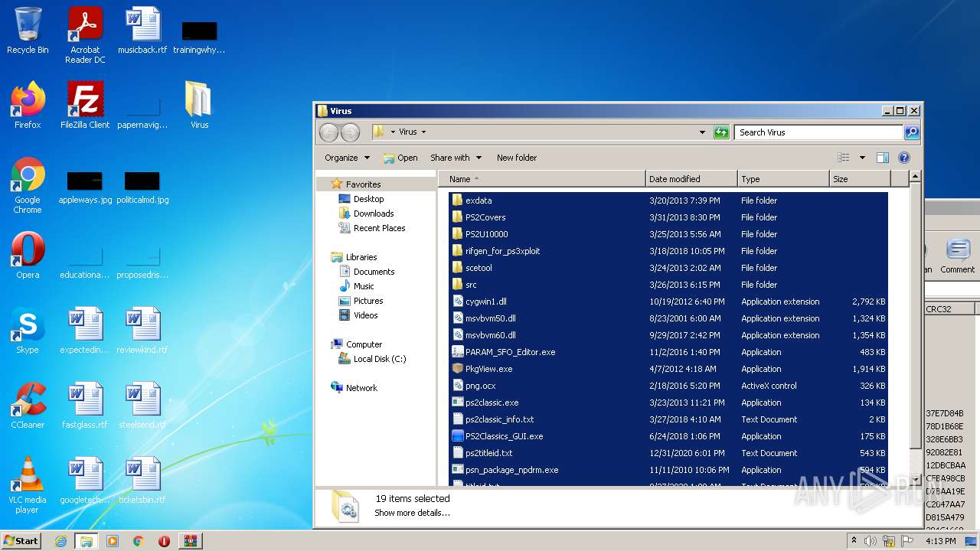Click Chrome icon in taskbar
The height and width of the screenshot is (551, 980).
pos(138,541)
